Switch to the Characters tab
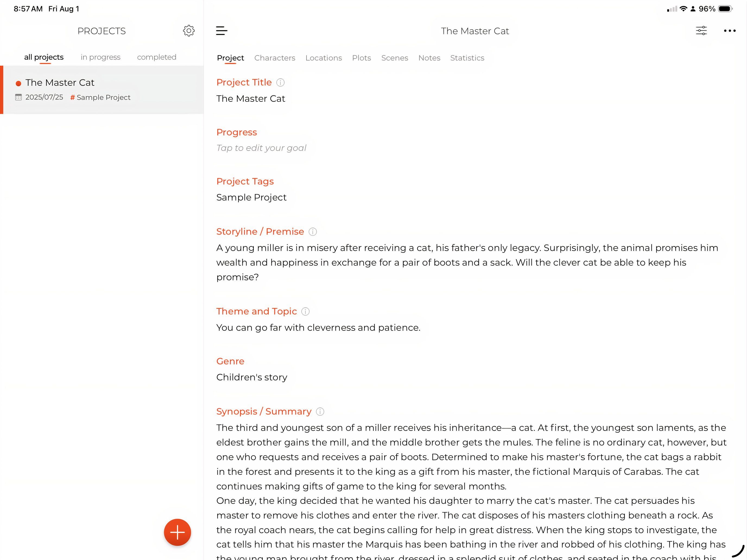The width and height of the screenshot is (747, 560). click(x=275, y=58)
